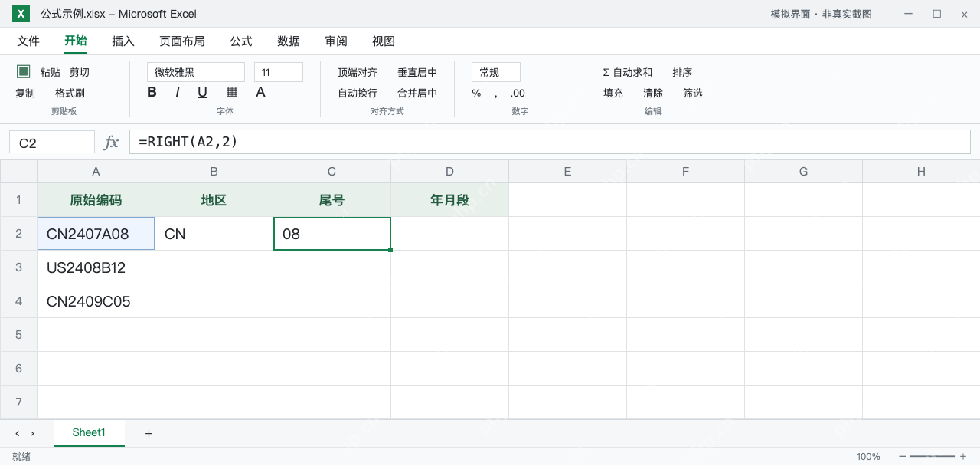
Task: Open the font size 11 box
Action: pos(279,72)
